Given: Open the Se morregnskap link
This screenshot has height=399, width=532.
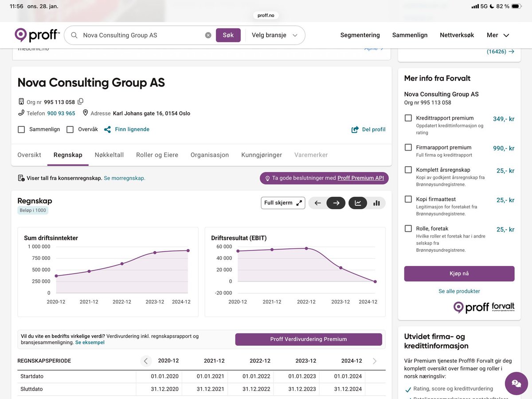Looking at the screenshot, I should click(125, 178).
